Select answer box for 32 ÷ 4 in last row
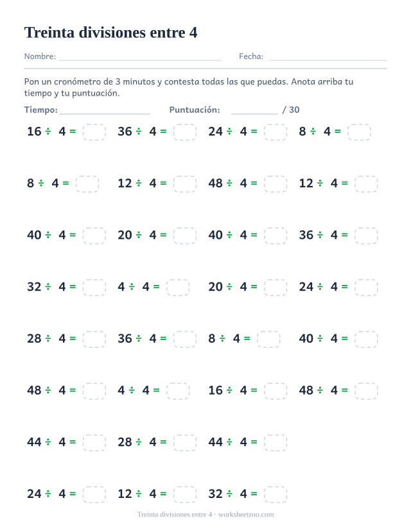The height and width of the screenshot is (532, 411). click(275, 494)
